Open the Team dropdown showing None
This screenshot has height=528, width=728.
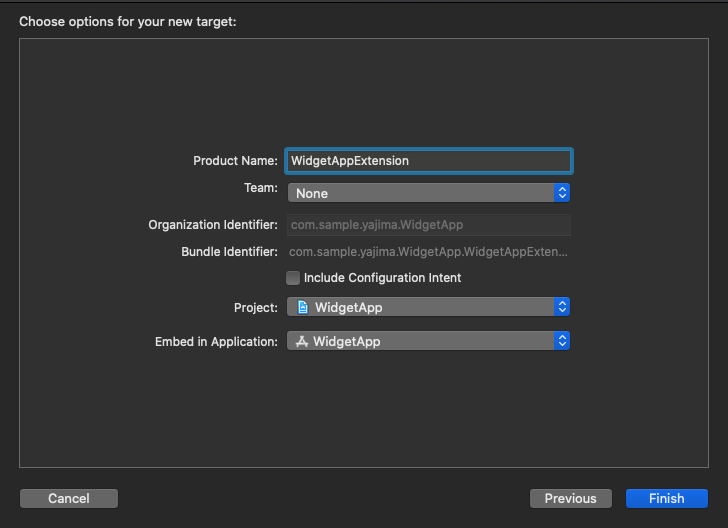429,192
